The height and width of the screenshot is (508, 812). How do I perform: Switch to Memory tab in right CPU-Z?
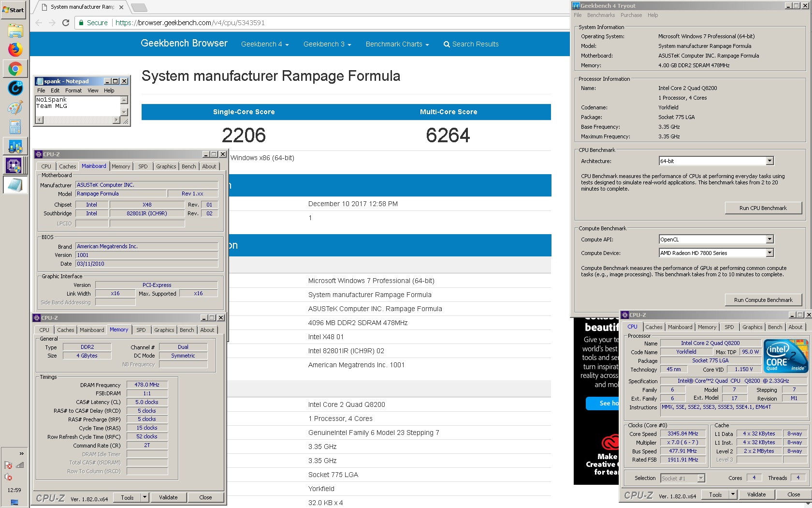(x=707, y=327)
